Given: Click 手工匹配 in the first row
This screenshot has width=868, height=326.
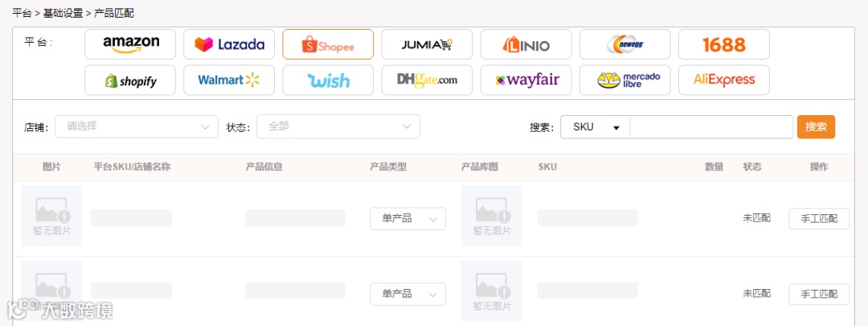Looking at the screenshot, I should 819,218.
